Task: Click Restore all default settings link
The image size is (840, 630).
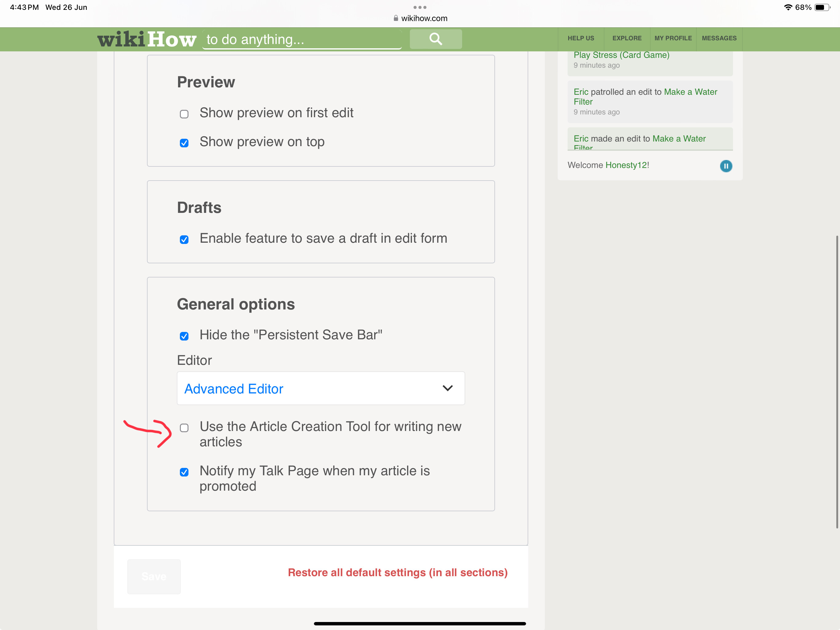Action: pyautogui.click(x=398, y=572)
